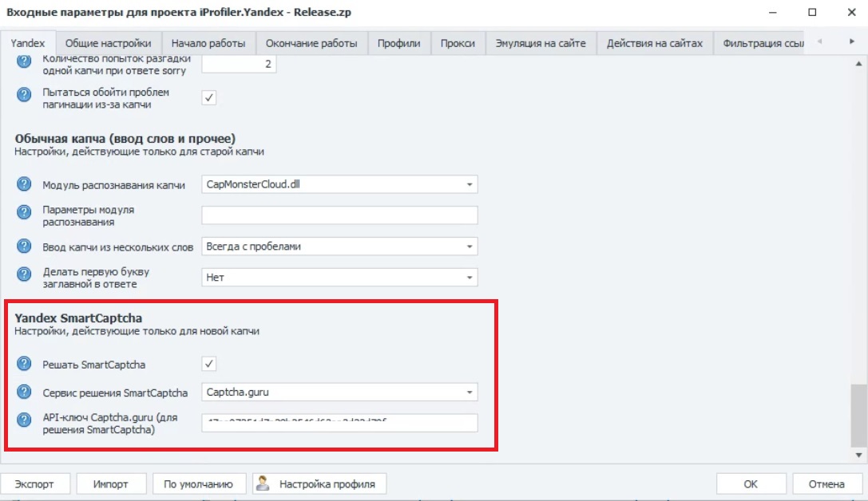Click help icon for pagination captcha bypass

24,95
